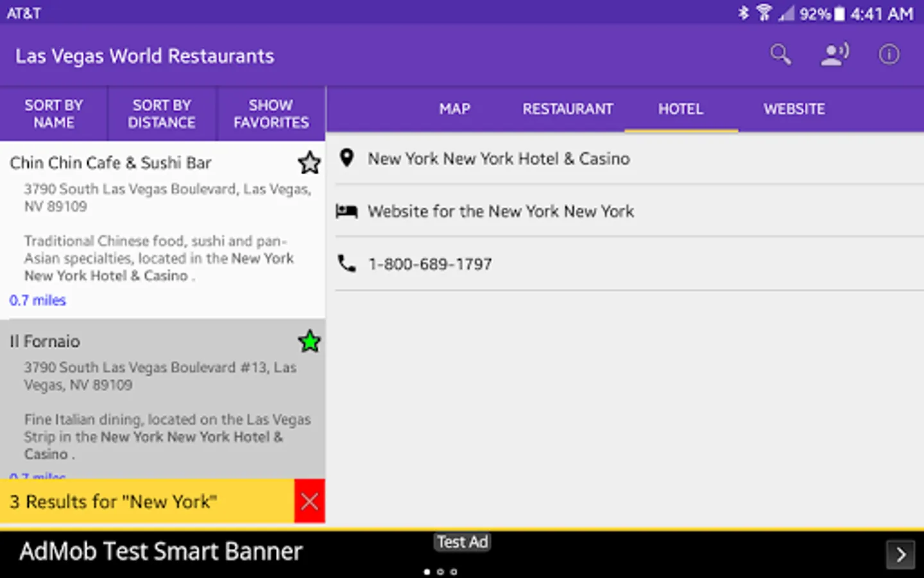Tap the 3 Results for "New York" bar
This screenshot has height=578, width=924.
tap(147, 501)
